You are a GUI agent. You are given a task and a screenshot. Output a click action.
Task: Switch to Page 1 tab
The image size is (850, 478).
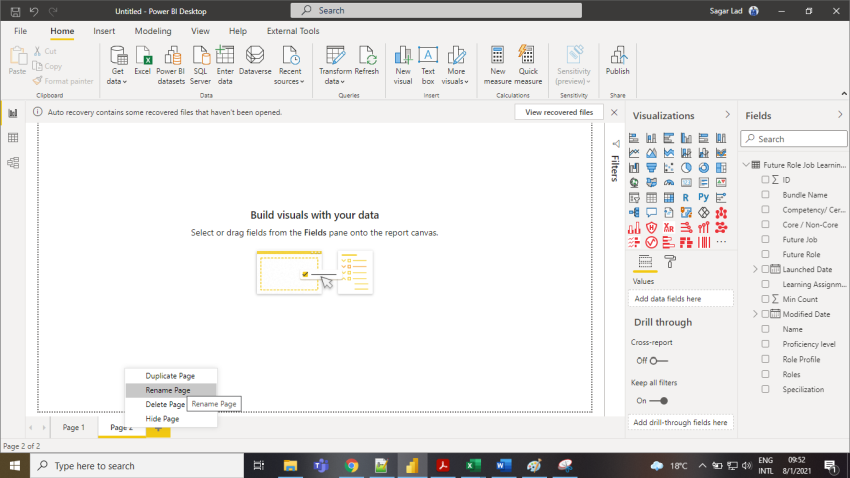click(x=74, y=428)
